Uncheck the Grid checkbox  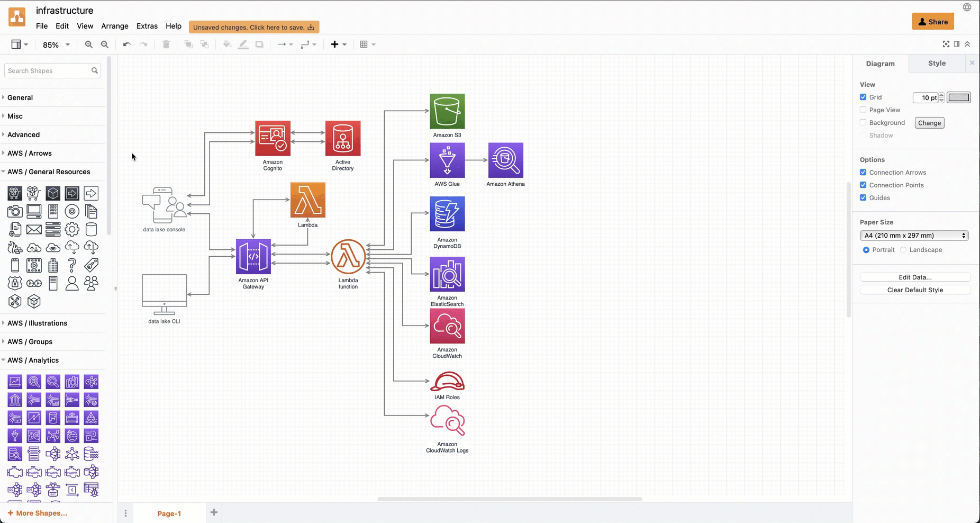click(x=863, y=97)
